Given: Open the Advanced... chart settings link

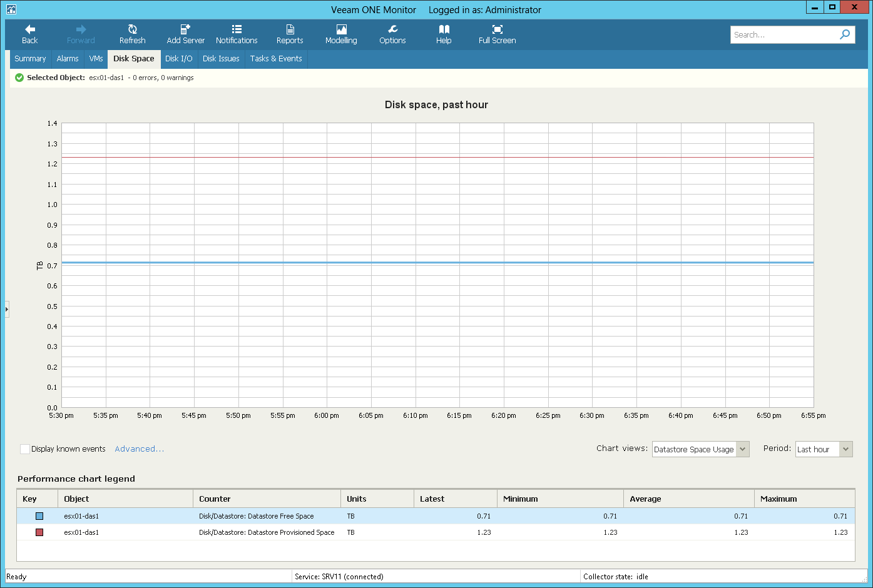Looking at the screenshot, I should point(139,449).
